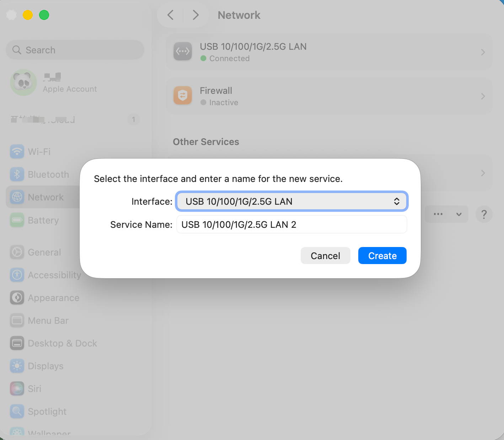Expand the Other Services row chevron
This screenshot has height=440, width=504.
click(x=483, y=173)
